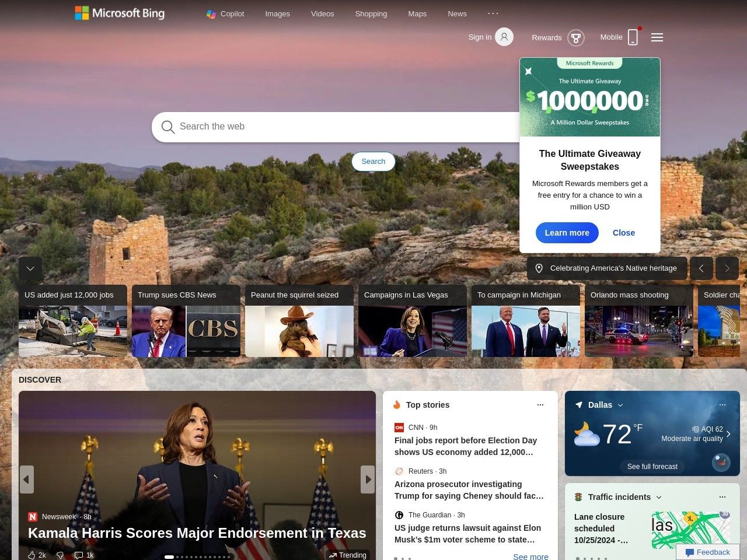Click See full forecast

coord(652,467)
